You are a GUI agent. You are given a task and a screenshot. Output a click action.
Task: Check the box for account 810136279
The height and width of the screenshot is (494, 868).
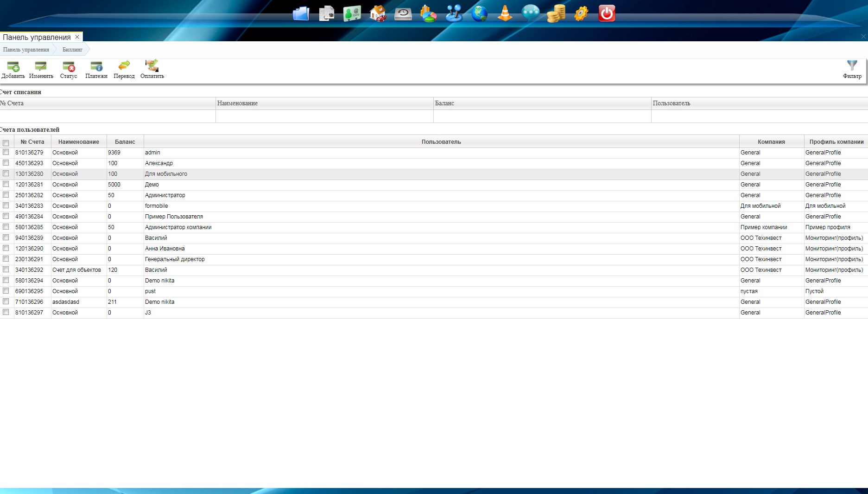(x=6, y=152)
